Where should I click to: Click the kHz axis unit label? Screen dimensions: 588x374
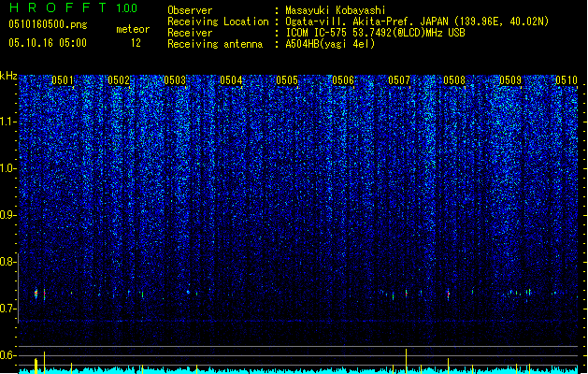[8, 76]
